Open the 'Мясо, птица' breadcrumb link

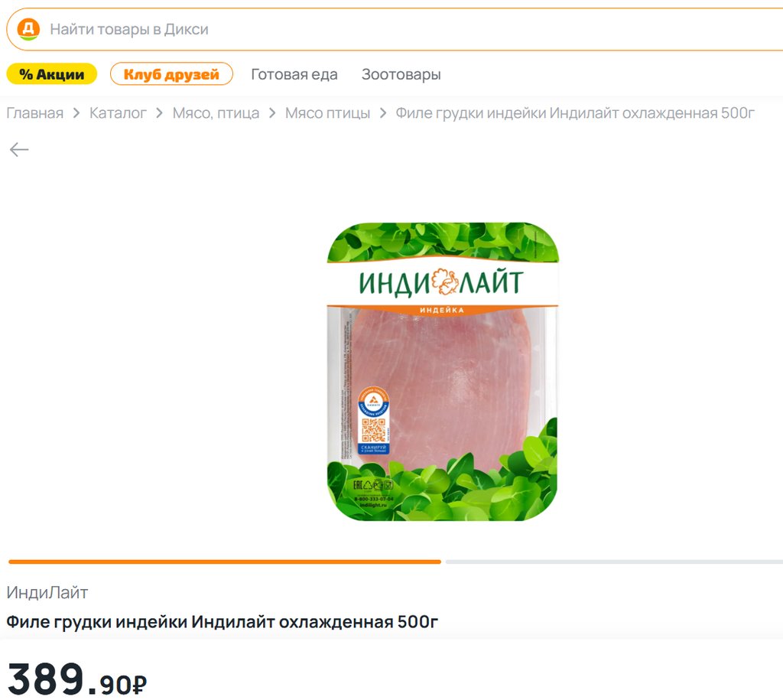tap(216, 113)
